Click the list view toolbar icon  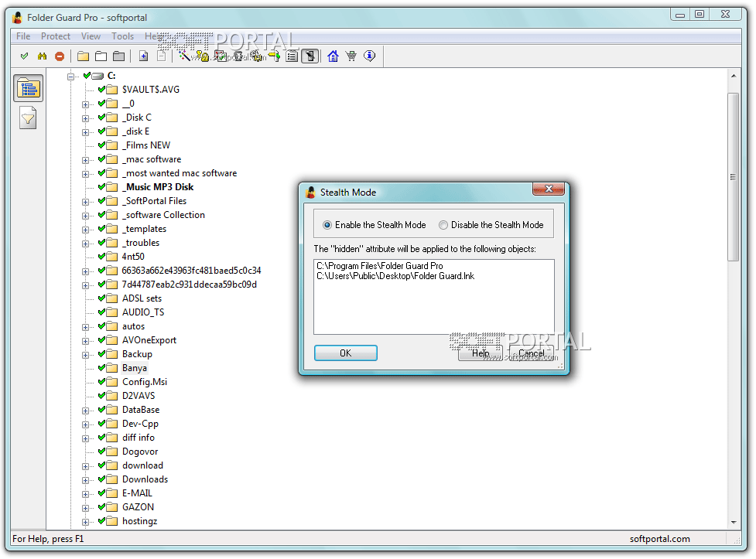coord(292,56)
